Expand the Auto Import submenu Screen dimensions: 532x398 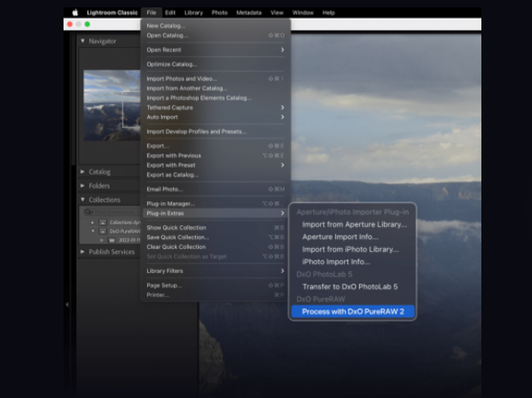coord(215,117)
